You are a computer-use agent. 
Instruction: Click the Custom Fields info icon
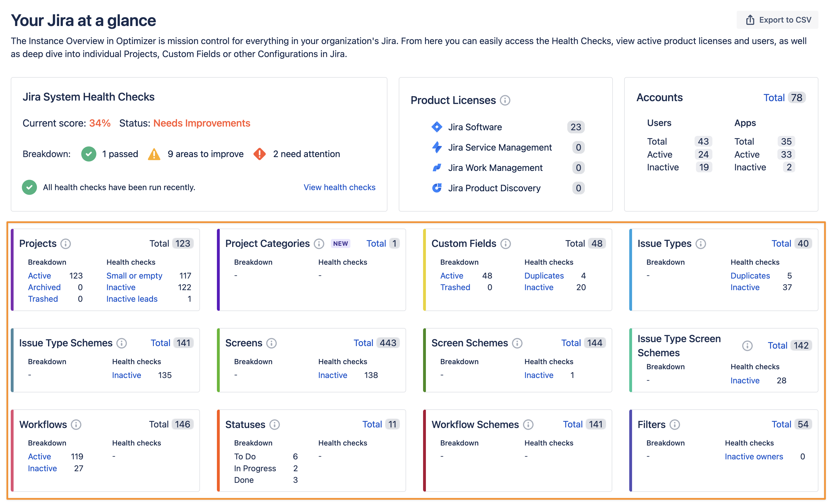coord(505,244)
